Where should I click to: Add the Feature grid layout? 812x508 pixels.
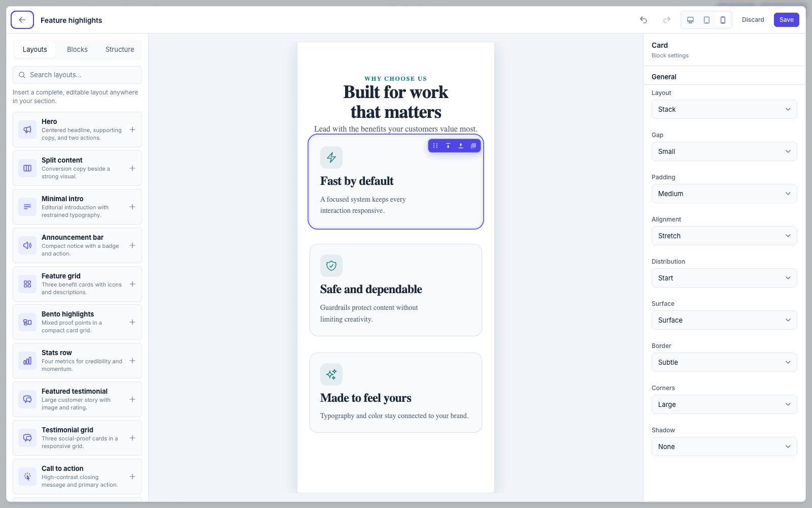tap(132, 284)
